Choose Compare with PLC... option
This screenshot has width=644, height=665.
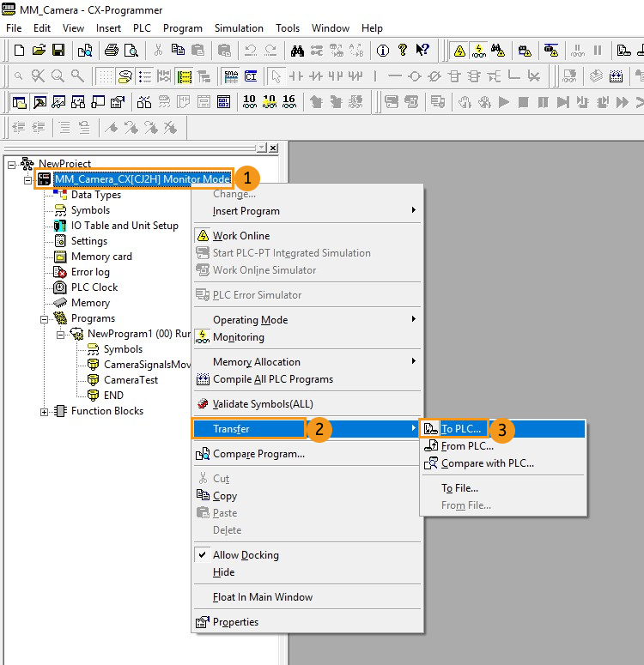pos(487,463)
